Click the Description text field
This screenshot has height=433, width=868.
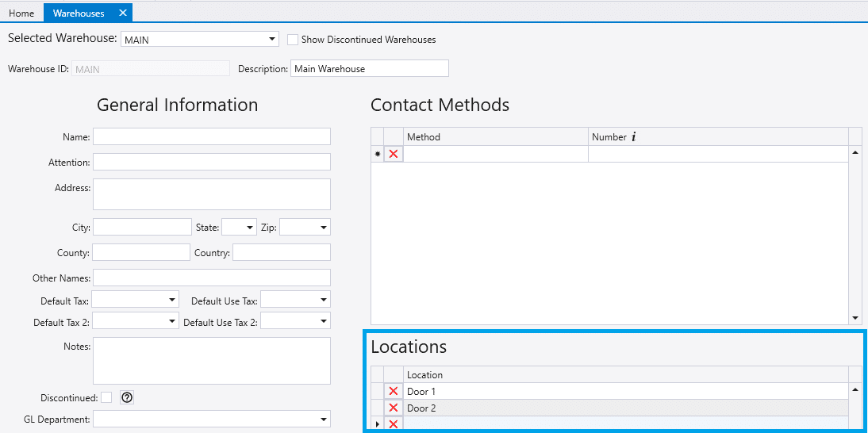(370, 69)
